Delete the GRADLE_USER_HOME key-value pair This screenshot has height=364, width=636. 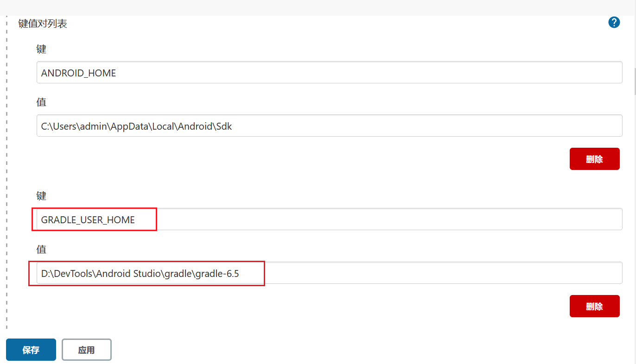click(x=594, y=306)
